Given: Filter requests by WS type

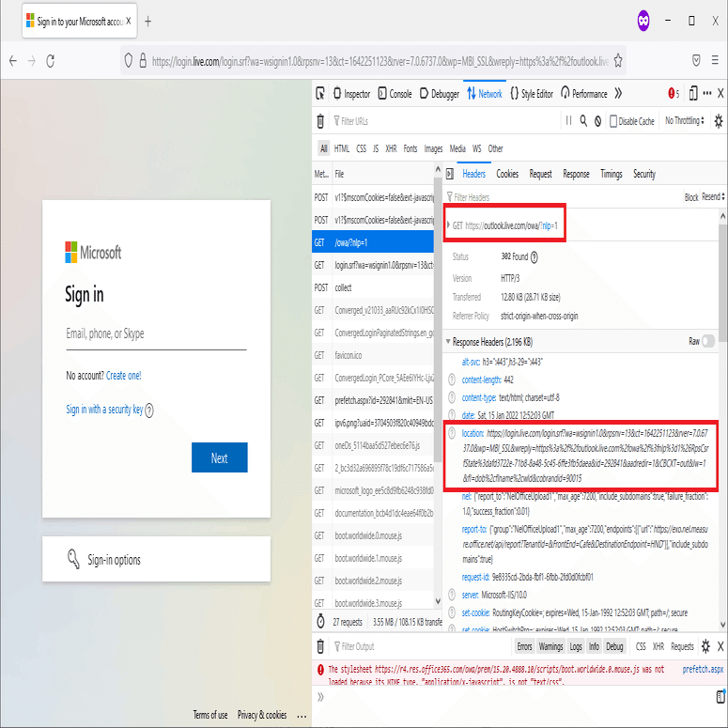Looking at the screenshot, I should [477, 148].
